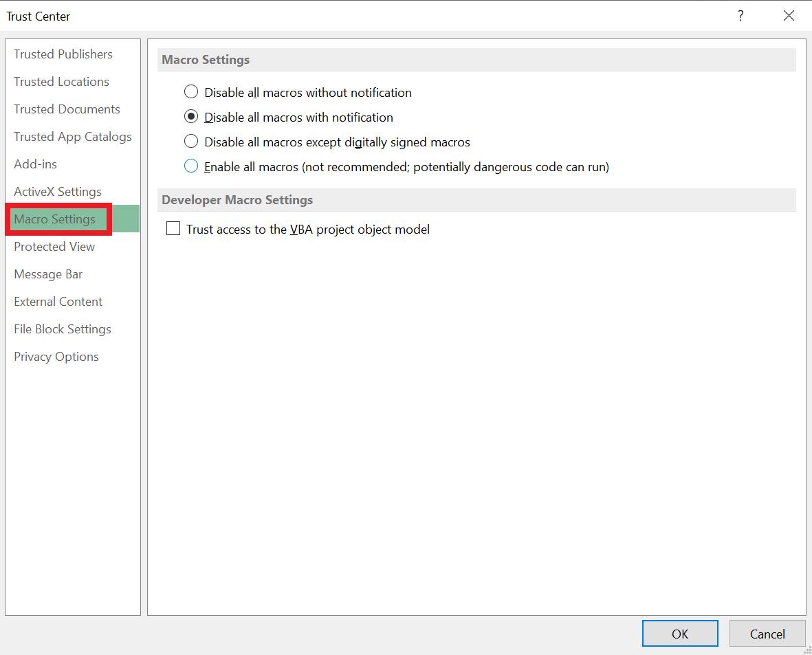Open the Macro Settings category
This screenshot has height=655, width=812.
(x=56, y=219)
